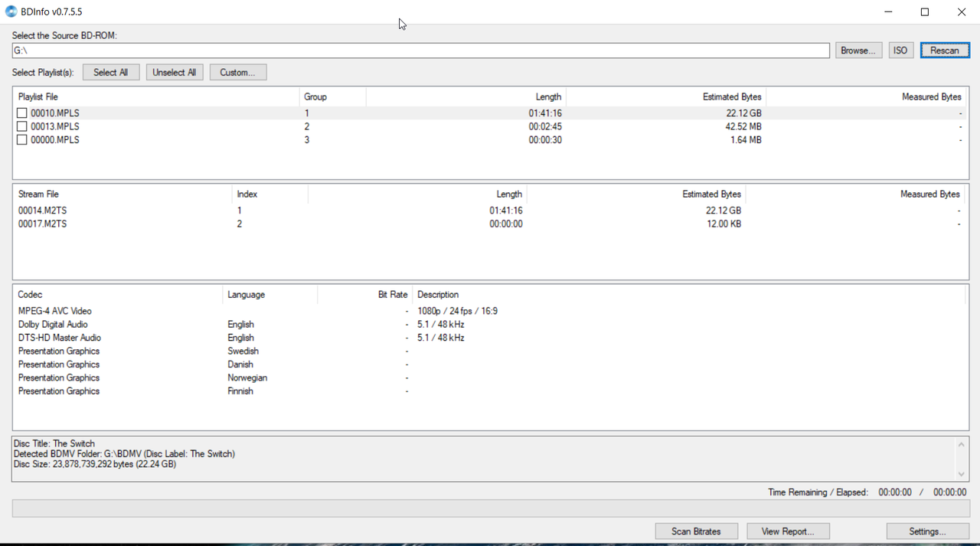Click the 22.12 GB playlist estimated size
This screenshot has width=980, height=546.
pos(743,113)
